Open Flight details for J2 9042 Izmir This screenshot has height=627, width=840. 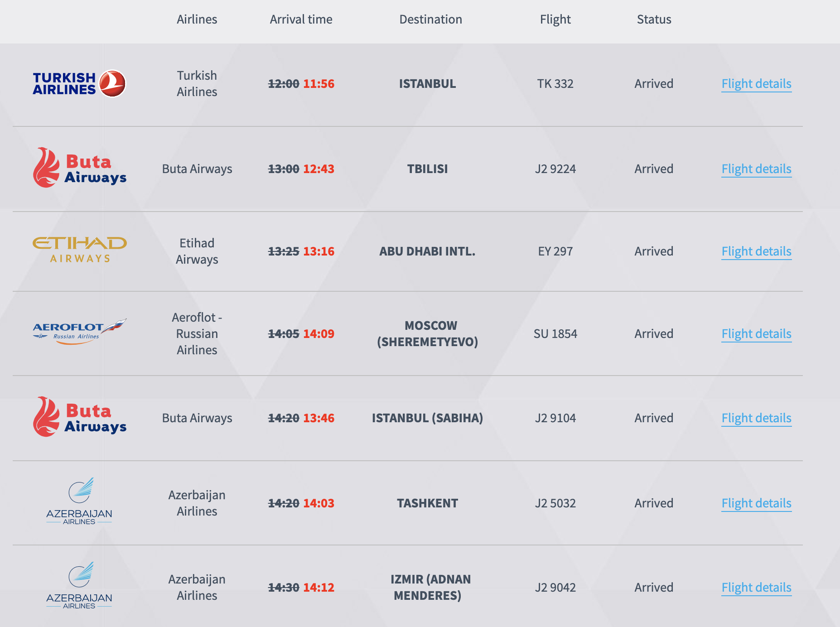(756, 588)
